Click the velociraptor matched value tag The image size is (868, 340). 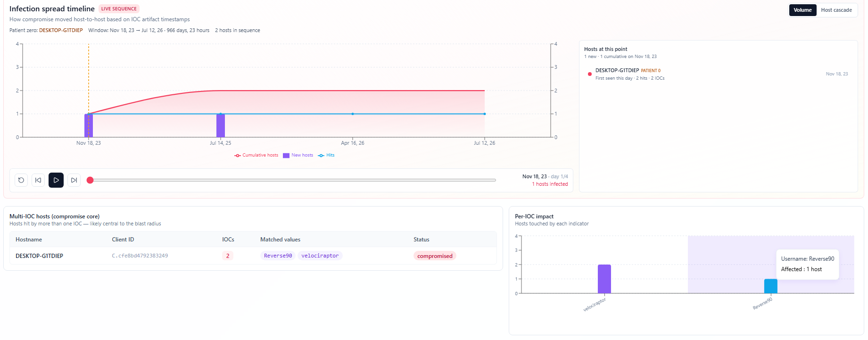[320, 256]
